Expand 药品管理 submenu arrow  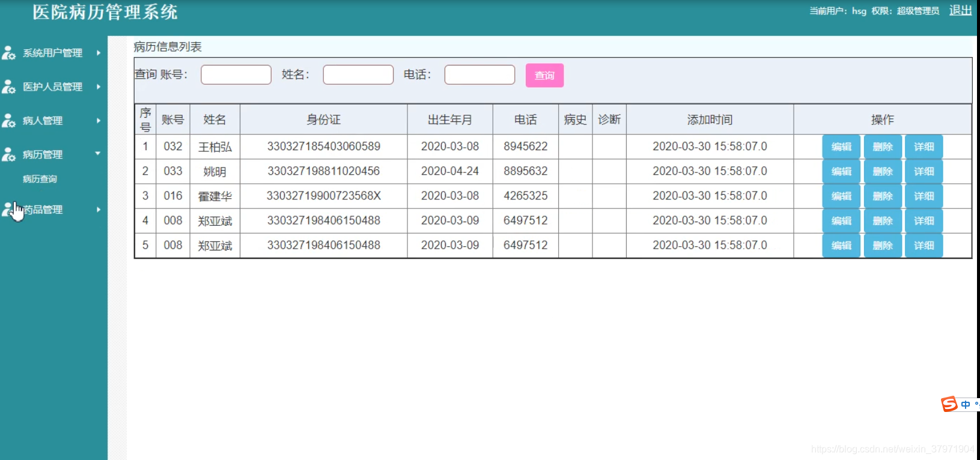click(99, 209)
